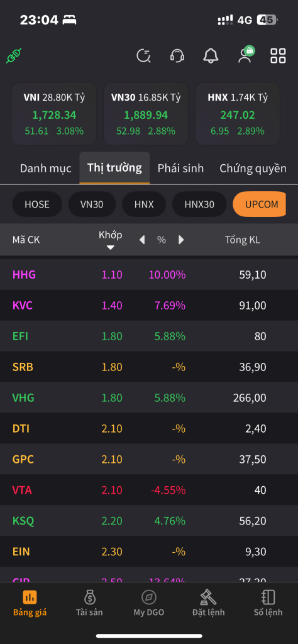
Task: Tap the green connection plug icon
Action: click(x=14, y=55)
